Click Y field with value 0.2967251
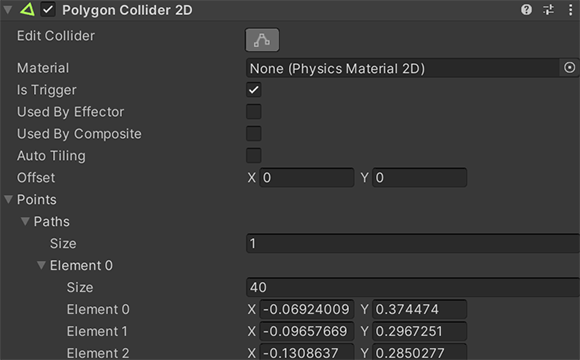The height and width of the screenshot is (360, 580). 419,331
